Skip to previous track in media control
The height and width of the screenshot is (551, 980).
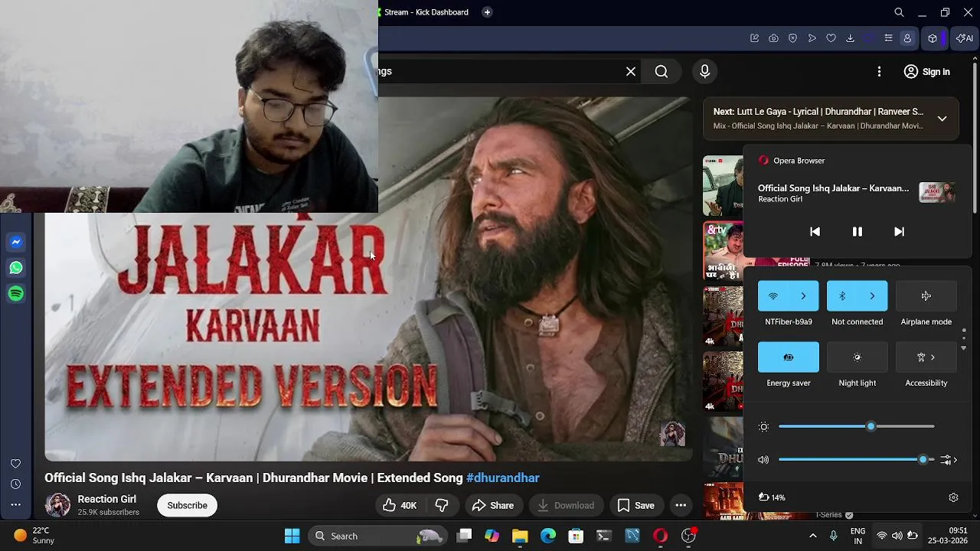tap(815, 232)
